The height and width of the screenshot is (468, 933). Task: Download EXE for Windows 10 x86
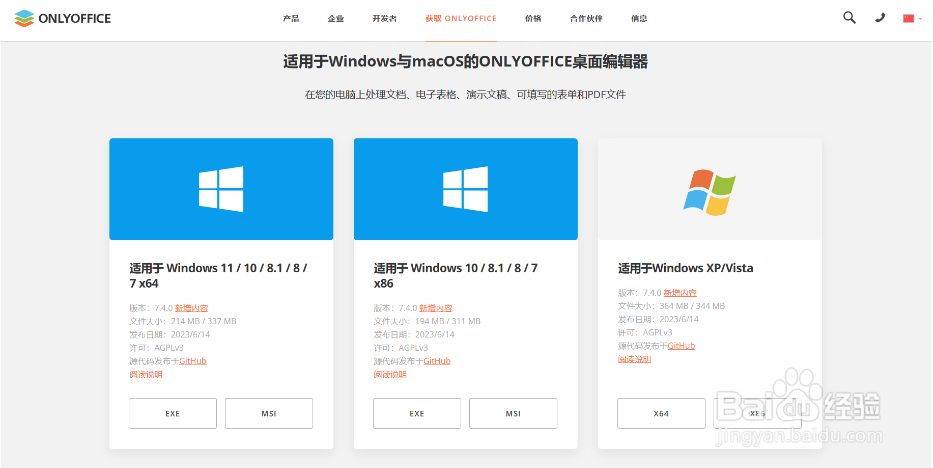click(417, 413)
